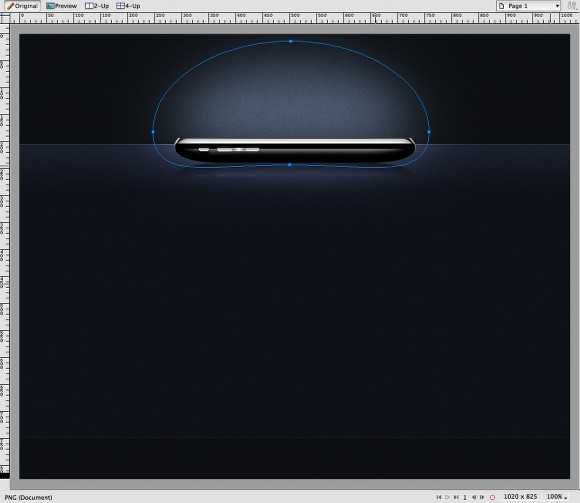This screenshot has height=503, width=580.
Task: Go to the previous frame
Action: pyautogui.click(x=473, y=497)
